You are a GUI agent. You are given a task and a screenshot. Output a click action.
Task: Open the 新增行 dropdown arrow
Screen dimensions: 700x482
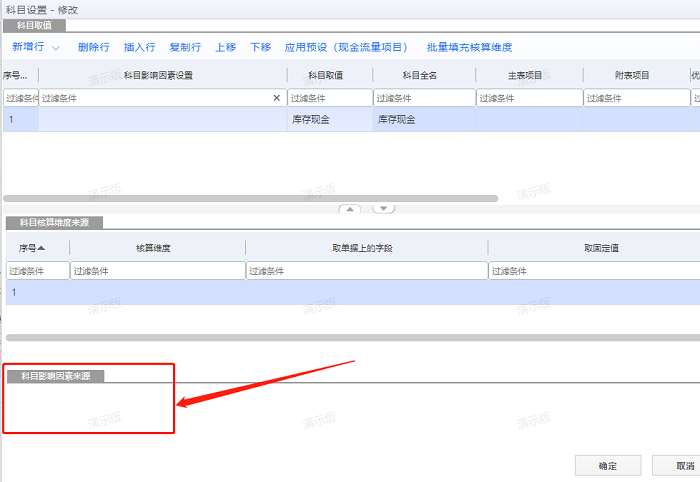56,47
